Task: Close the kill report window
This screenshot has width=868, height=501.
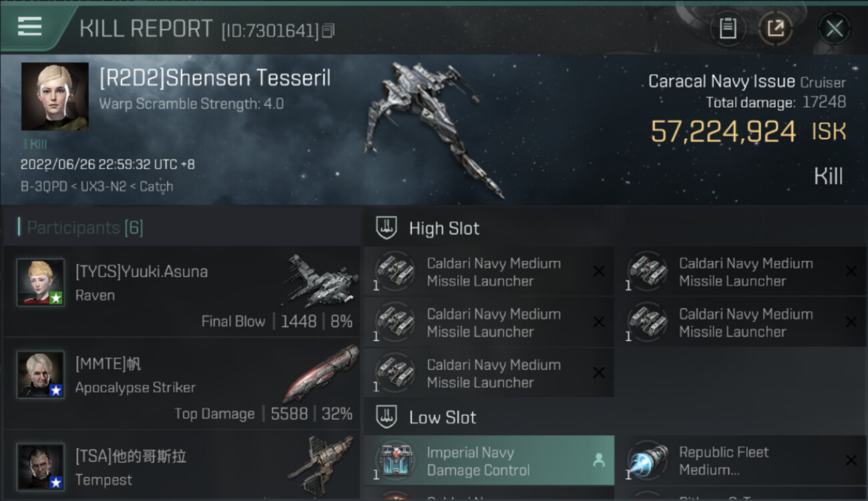Action: point(834,29)
